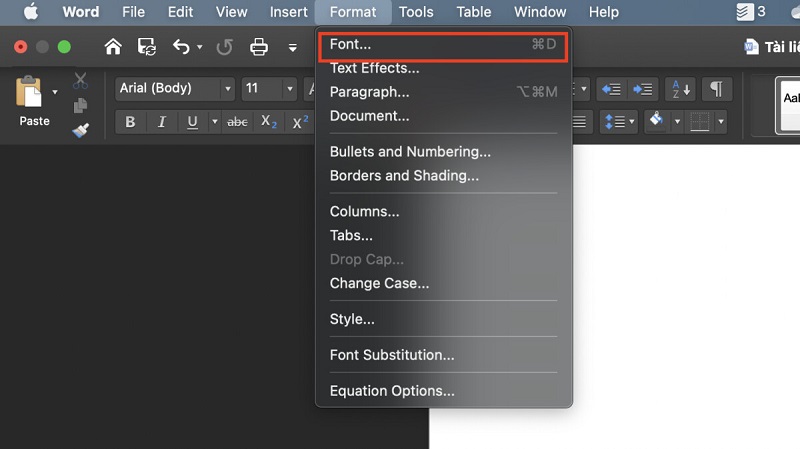Click the Shading paint bucket color
This screenshot has width=800, height=449.
tap(657, 121)
